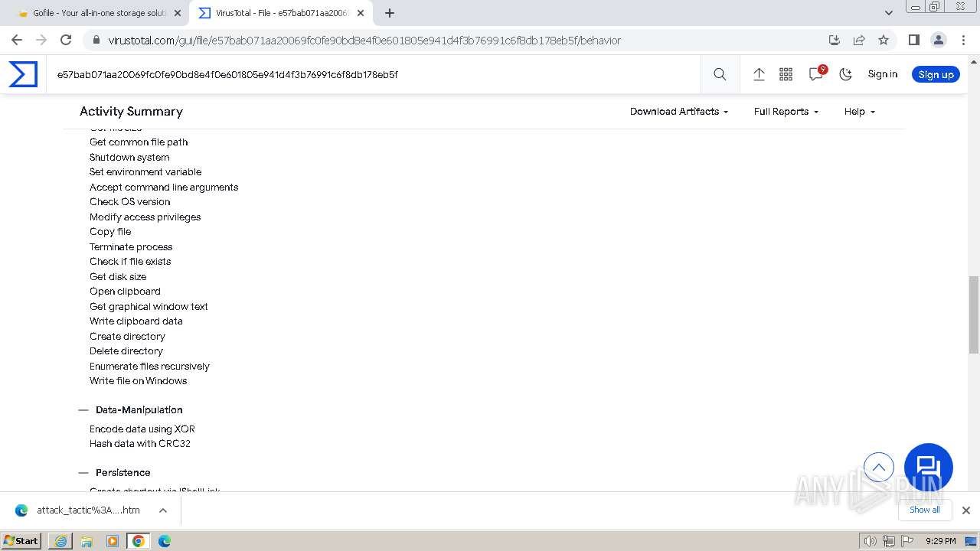Open the media player taskbar icon

(113, 541)
